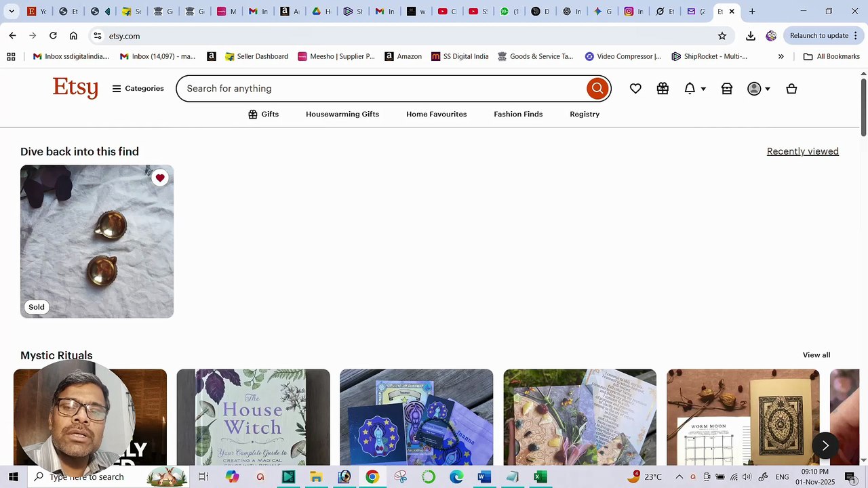This screenshot has width=868, height=488.
Task: Open Excel from the taskbar
Action: (540, 477)
